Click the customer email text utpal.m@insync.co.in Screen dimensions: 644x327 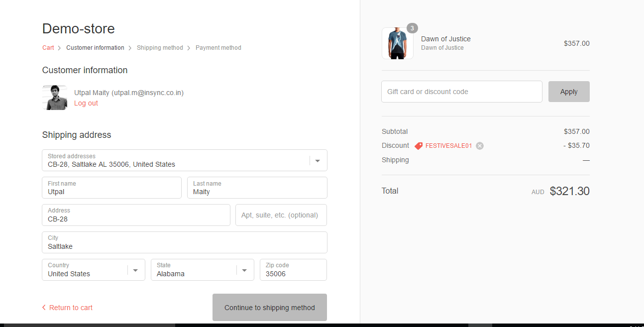[147, 93]
